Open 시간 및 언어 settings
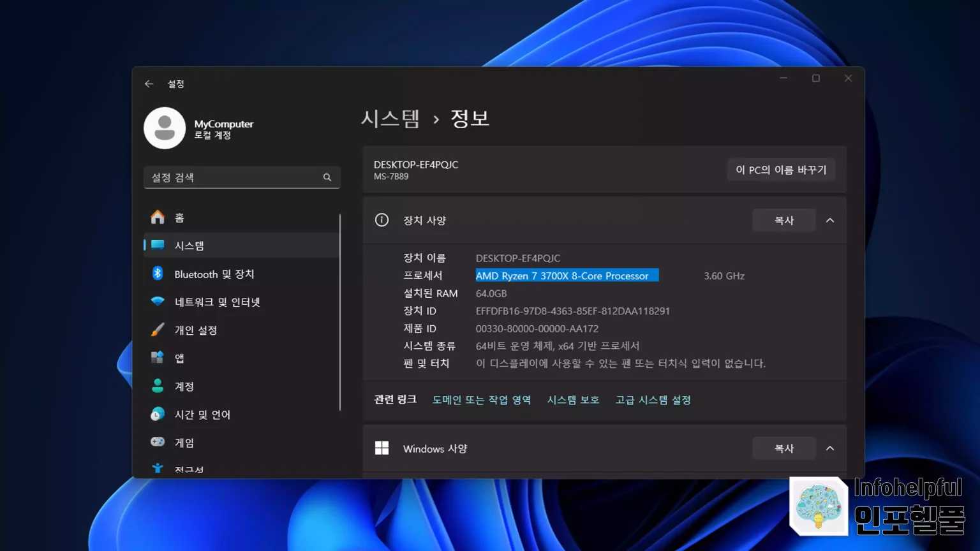The image size is (980, 551). pyautogui.click(x=242, y=414)
